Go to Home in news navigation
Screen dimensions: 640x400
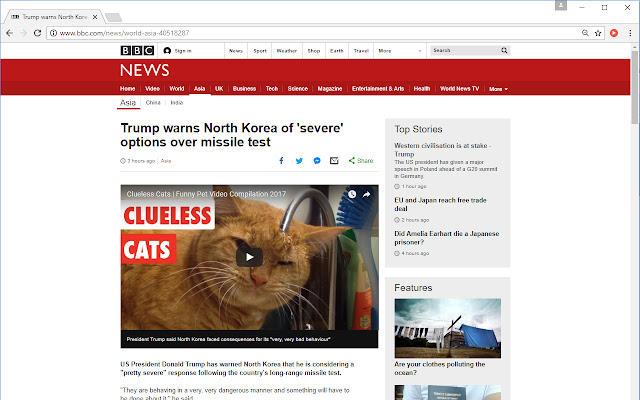tap(127, 89)
